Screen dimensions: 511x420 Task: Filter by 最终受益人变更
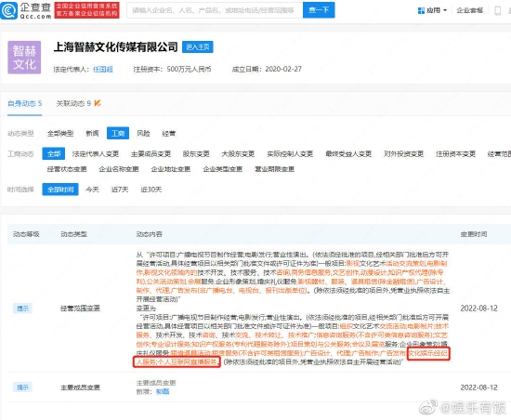point(348,154)
